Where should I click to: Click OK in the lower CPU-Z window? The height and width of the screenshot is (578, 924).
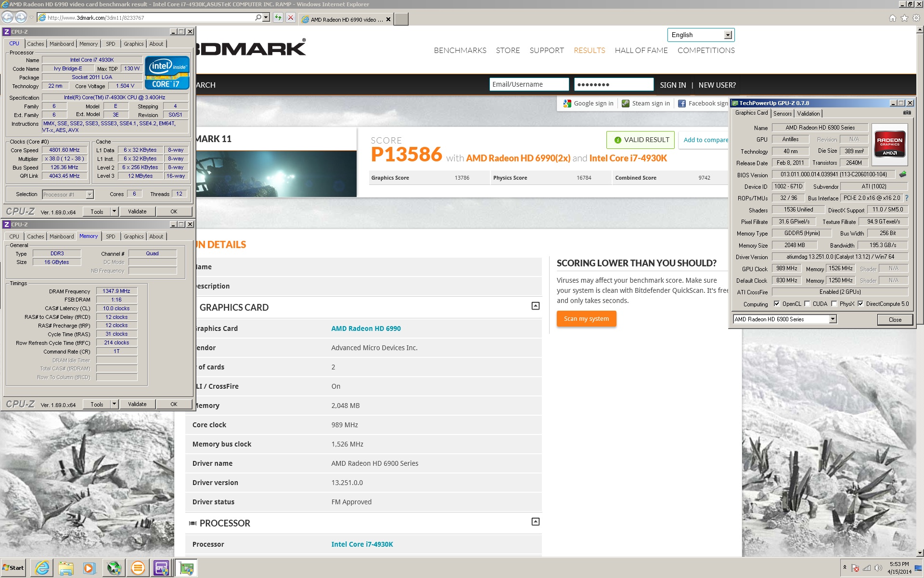174,404
